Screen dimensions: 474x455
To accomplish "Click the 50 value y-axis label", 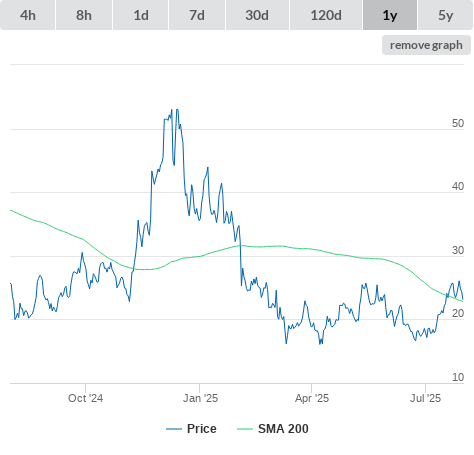I will (x=458, y=123).
